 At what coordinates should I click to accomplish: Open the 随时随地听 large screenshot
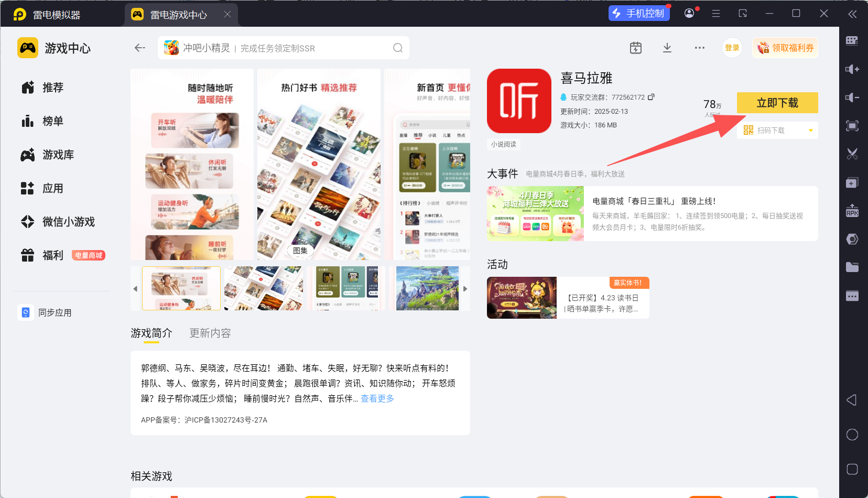click(x=192, y=164)
